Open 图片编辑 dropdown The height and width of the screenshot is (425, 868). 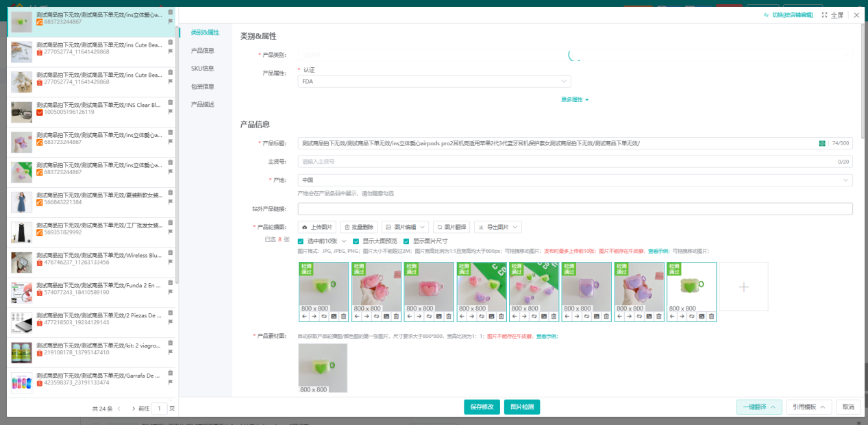[x=406, y=227]
